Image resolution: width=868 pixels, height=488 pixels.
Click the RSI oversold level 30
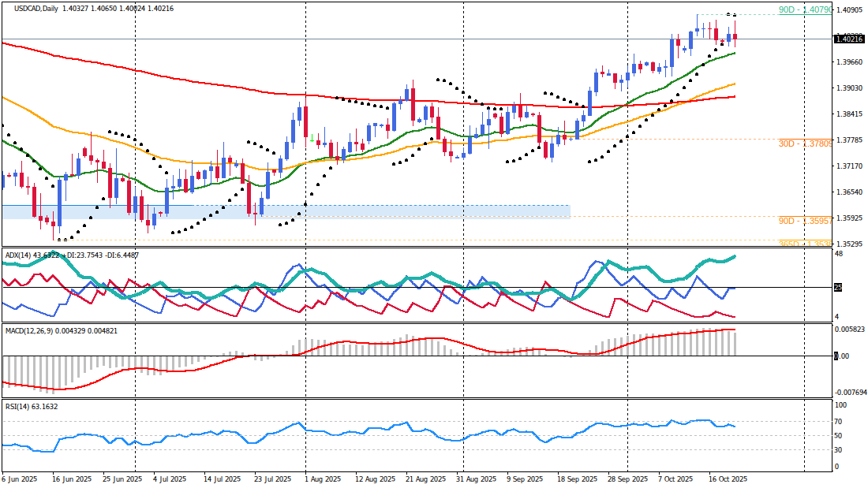(839, 450)
